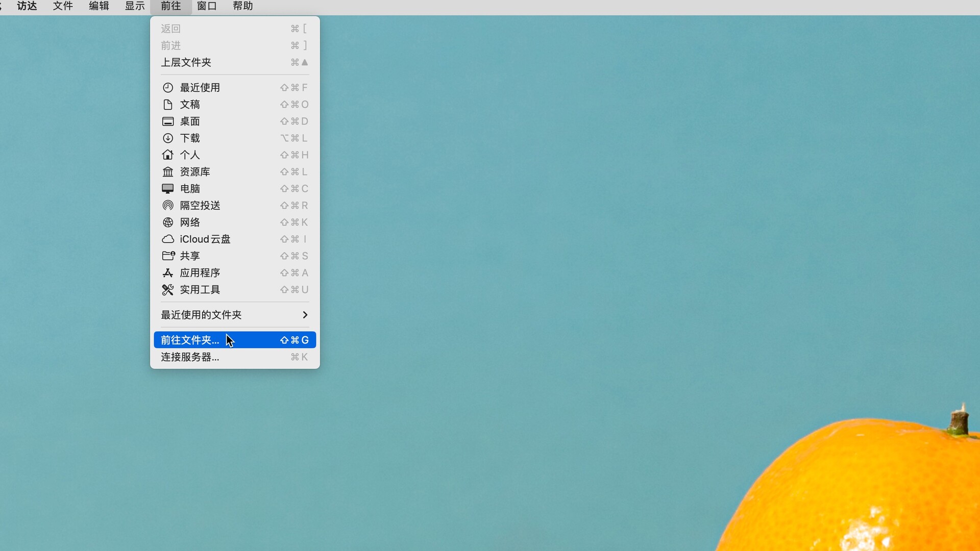Click the monitor icon beside 电脑
This screenshot has height=551, width=980.
(168, 189)
